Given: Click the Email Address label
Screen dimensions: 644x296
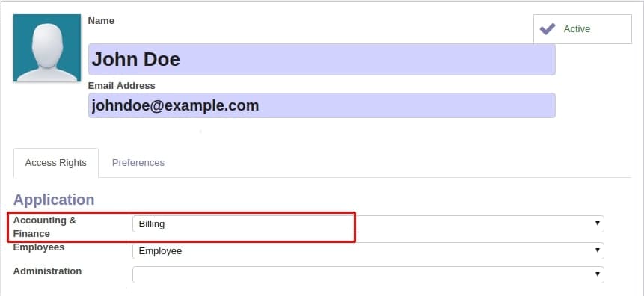Looking at the screenshot, I should click(122, 86).
